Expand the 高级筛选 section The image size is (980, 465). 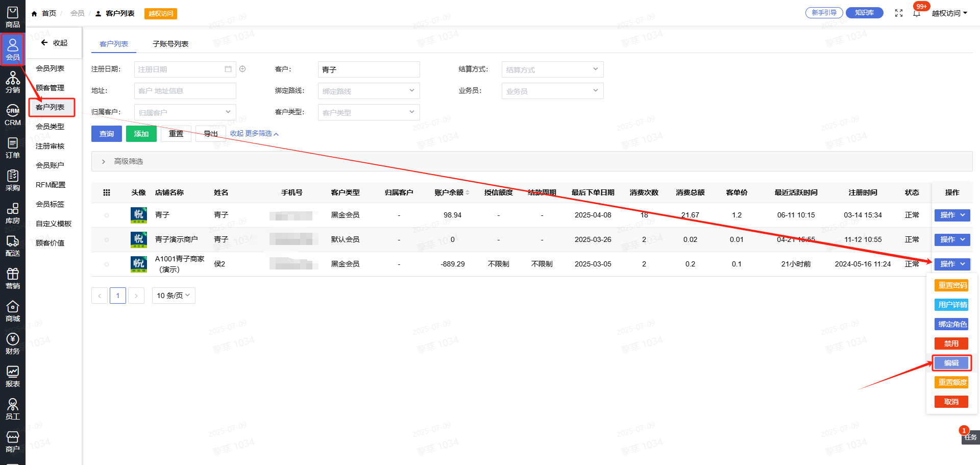coord(104,161)
